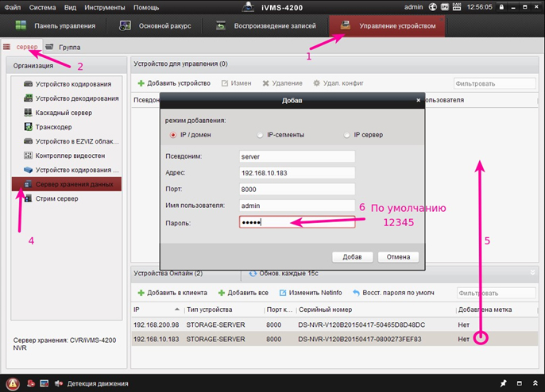Click Восст. пароля по умолч button
This screenshot has width=545, height=392.
coord(393,293)
